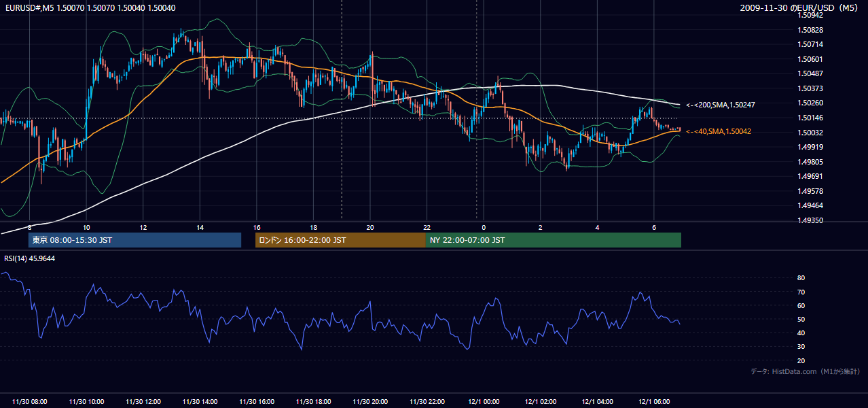Click price level 1.49805 on axis
Image resolution: width=868 pixels, height=408 pixels.
click(810, 162)
